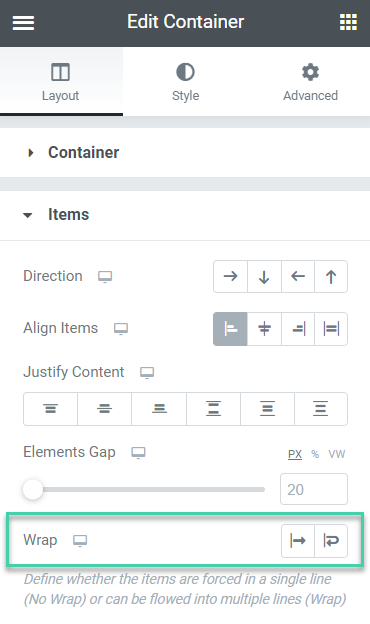The image size is (370, 624).
Task: Select the VW unit for Elements Gap
Action: tap(337, 454)
